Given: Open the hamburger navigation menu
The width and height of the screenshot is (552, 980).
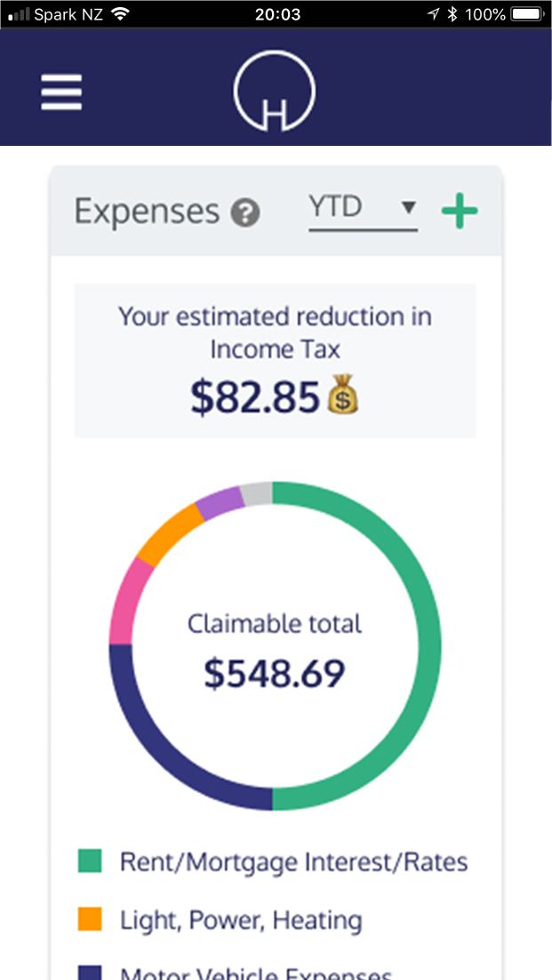Looking at the screenshot, I should 61,92.
